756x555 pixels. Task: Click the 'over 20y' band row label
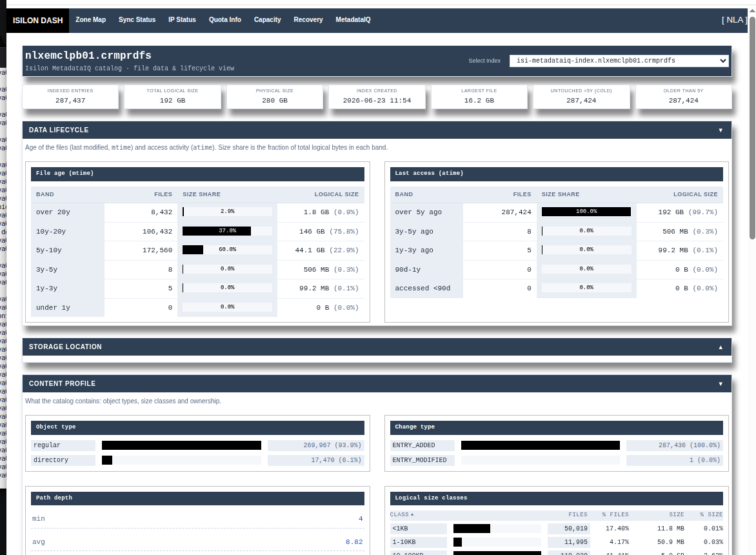pos(53,212)
